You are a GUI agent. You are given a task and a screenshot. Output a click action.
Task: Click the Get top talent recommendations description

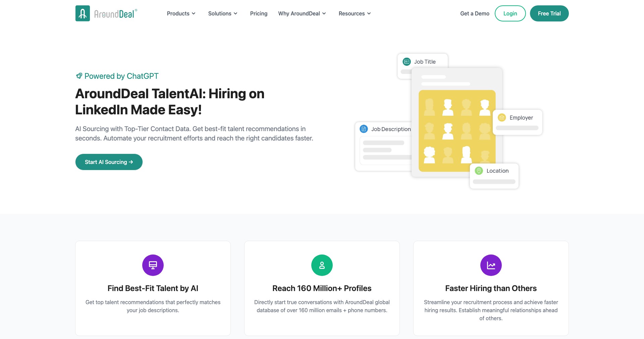[x=153, y=306]
